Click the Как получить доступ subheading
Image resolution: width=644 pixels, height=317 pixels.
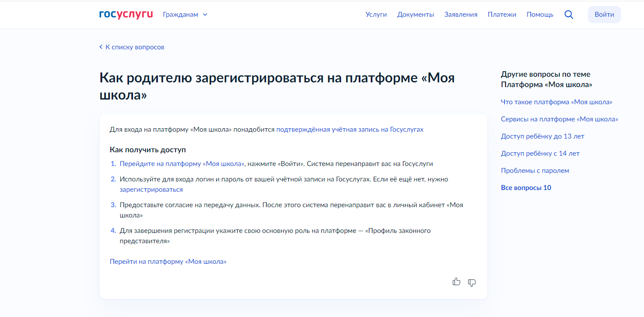point(148,150)
